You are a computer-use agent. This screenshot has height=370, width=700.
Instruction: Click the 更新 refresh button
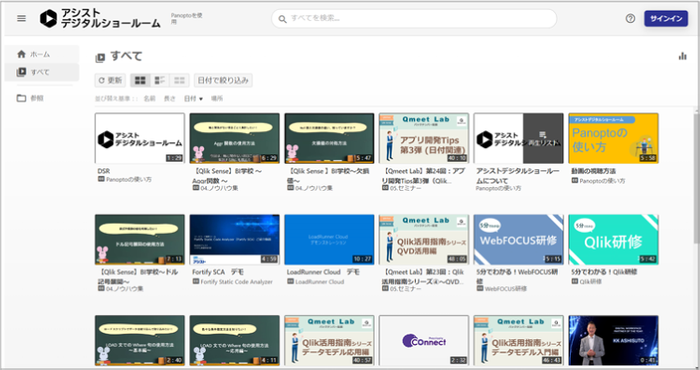(110, 80)
